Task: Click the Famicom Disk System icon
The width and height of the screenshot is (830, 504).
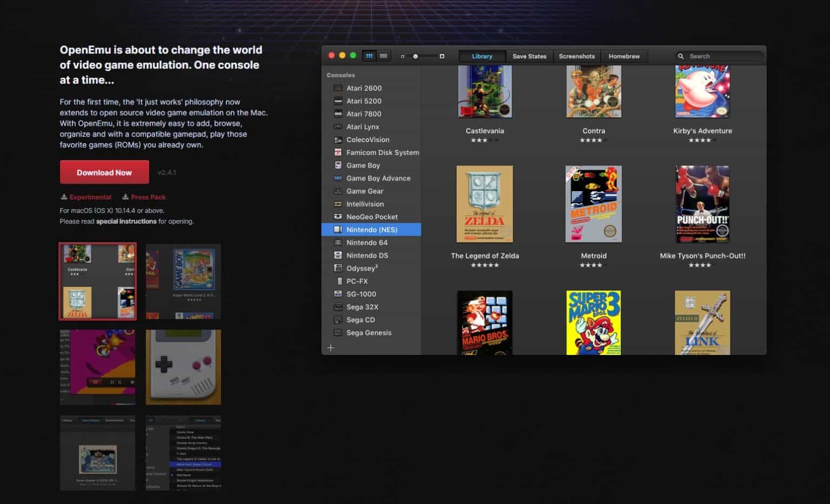Action: tap(338, 152)
